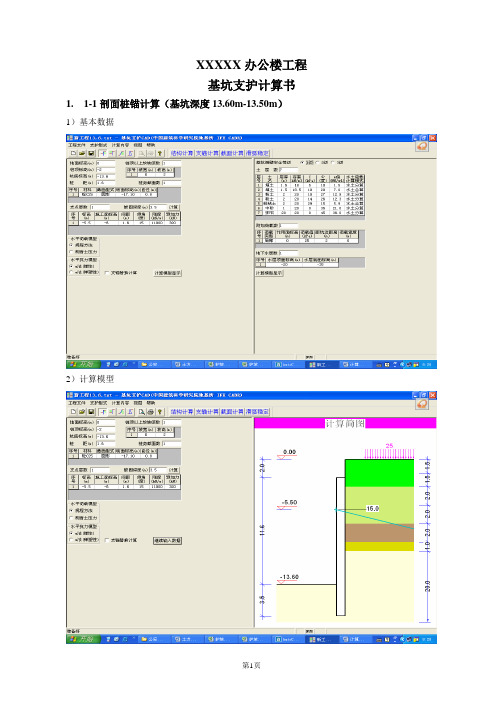Select m法 radio in lower window
The width and height of the screenshot is (496, 702).
coord(71,533)
